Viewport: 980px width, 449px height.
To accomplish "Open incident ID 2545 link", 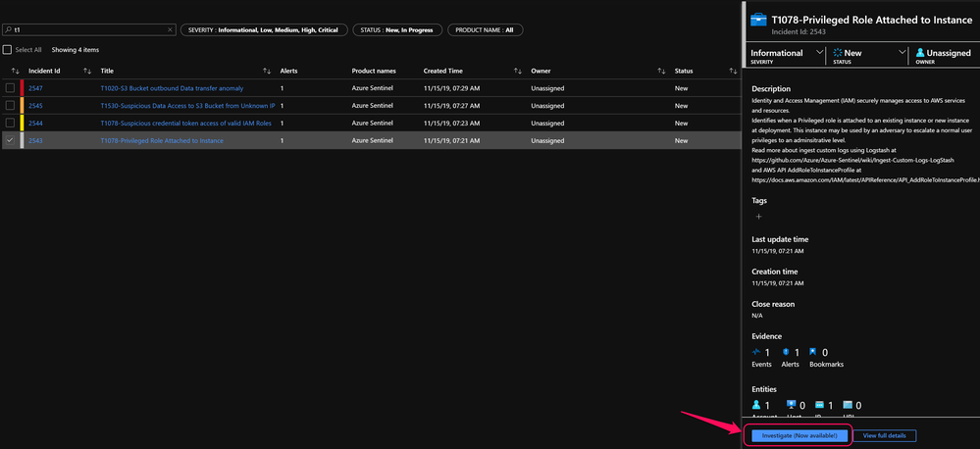I will [35, 106].
